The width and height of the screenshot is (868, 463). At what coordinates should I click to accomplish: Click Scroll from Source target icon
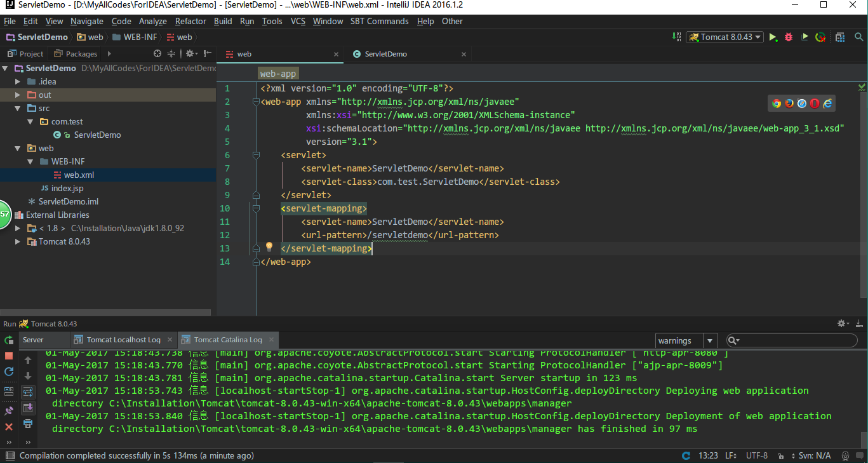click(x=158, y=53)
